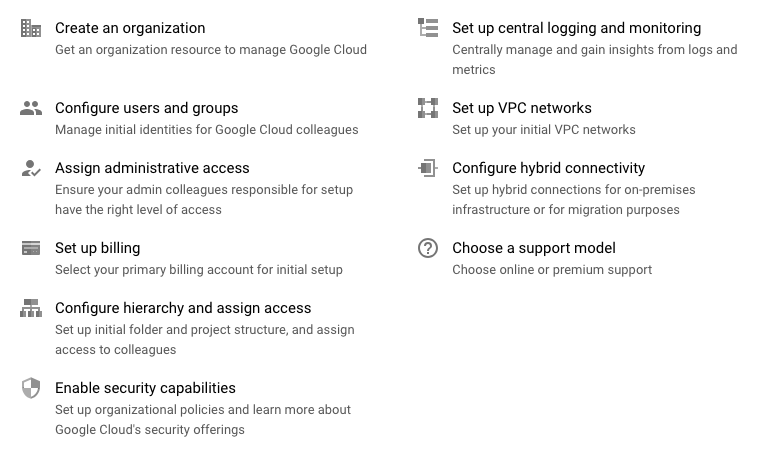The height and width of the screenshot is (458, 781).
Task: Click the security shield icon
Action: [x=31, y=388]
